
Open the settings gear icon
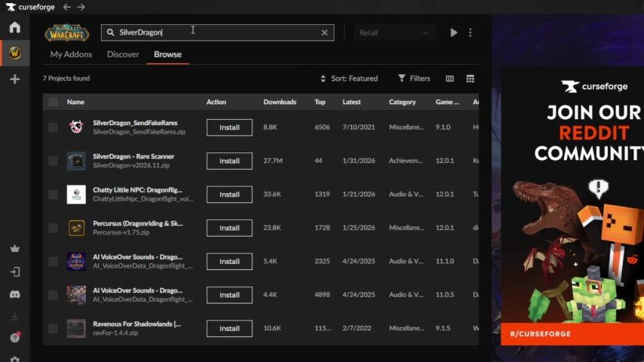(x=15, y=359)
